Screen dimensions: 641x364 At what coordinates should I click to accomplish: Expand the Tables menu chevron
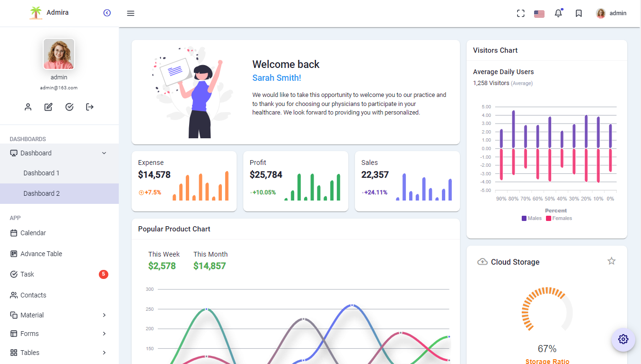(x=104, y=353)
